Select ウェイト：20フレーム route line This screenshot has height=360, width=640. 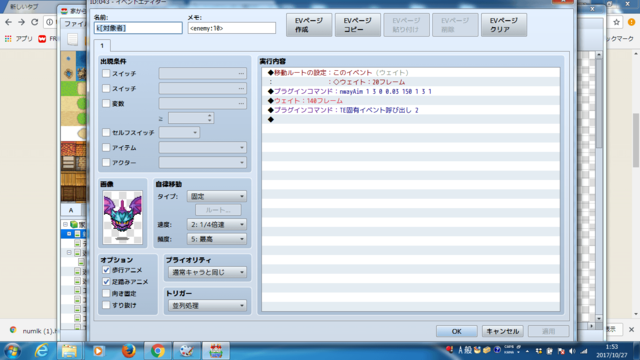pyautogui.click(x=411, y=82)
